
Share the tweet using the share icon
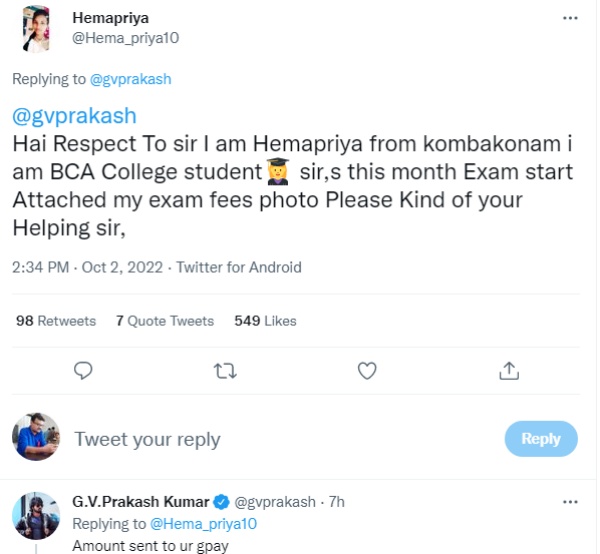(x=509, y=371)
